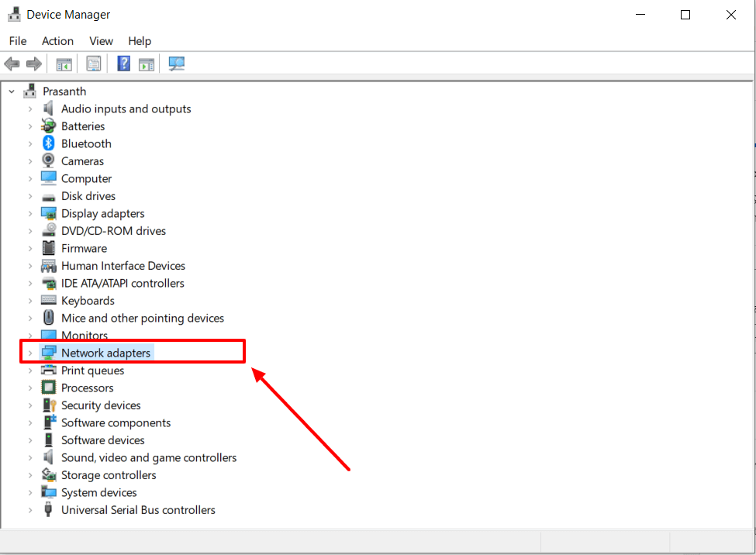Click the Firmware chip icon
This screenshot has width=756, height=555.
(48, 248)
